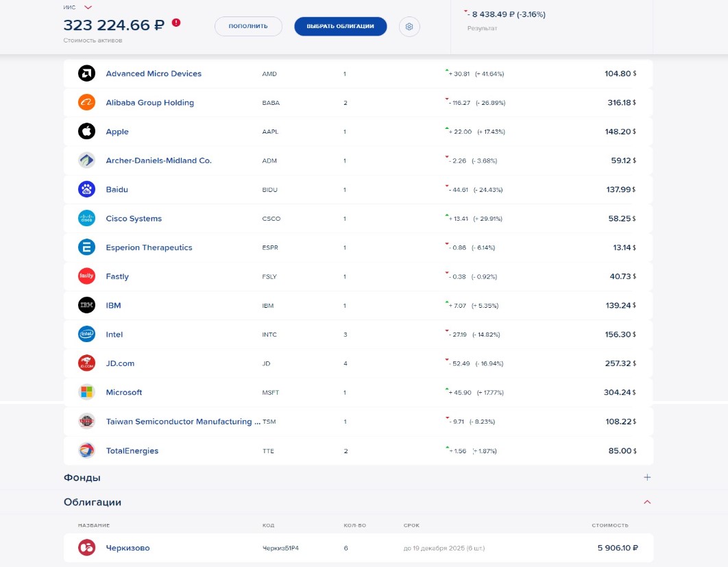Click the Esperion Therapeutics logo icon
This screenshot has height=567, width=728.
86,247
